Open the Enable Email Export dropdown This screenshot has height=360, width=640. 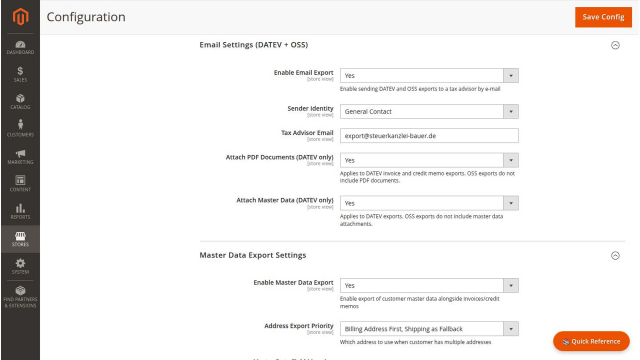pos(429,76)
